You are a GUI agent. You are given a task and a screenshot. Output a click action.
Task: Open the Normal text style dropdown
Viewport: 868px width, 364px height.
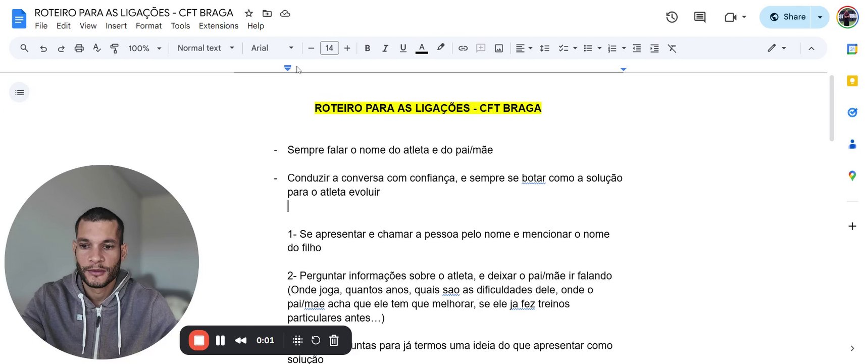(x=206, y=48)
